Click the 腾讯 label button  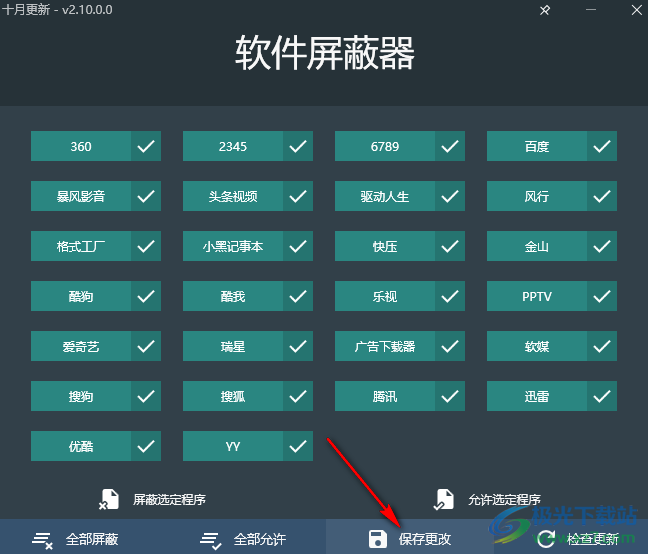point(385,396)
